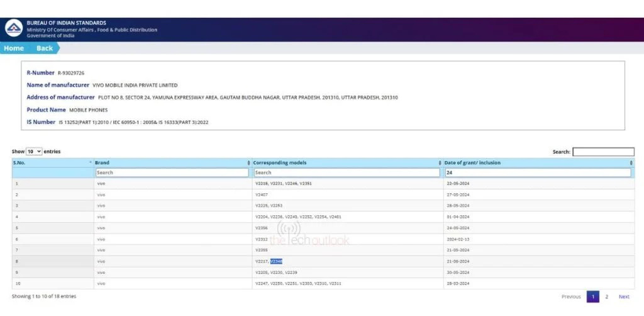
Task: Click models cell starting with V2247
Action: pos(347,283)
